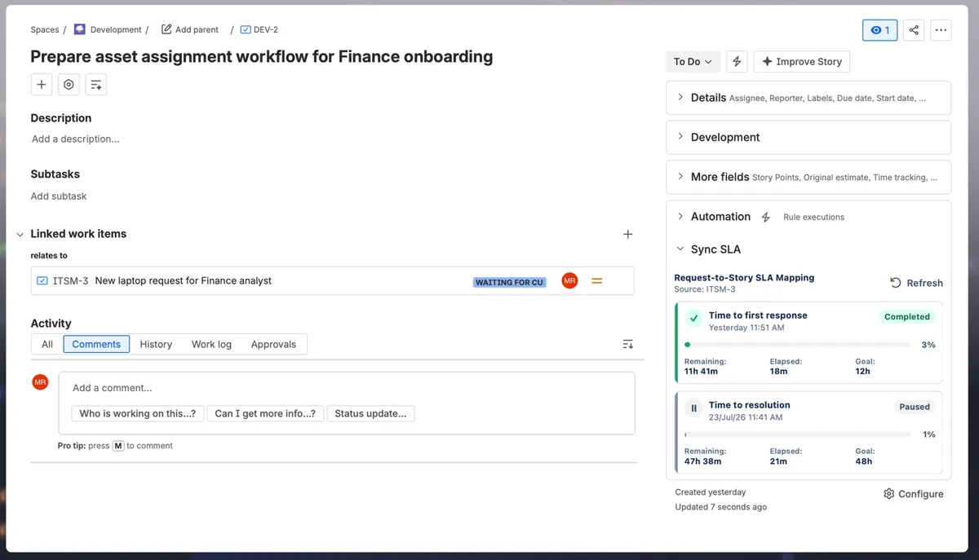Screen dimensions: 979x560
Task: Click the watch eye icon button
Action: click(x=879, y=30)
